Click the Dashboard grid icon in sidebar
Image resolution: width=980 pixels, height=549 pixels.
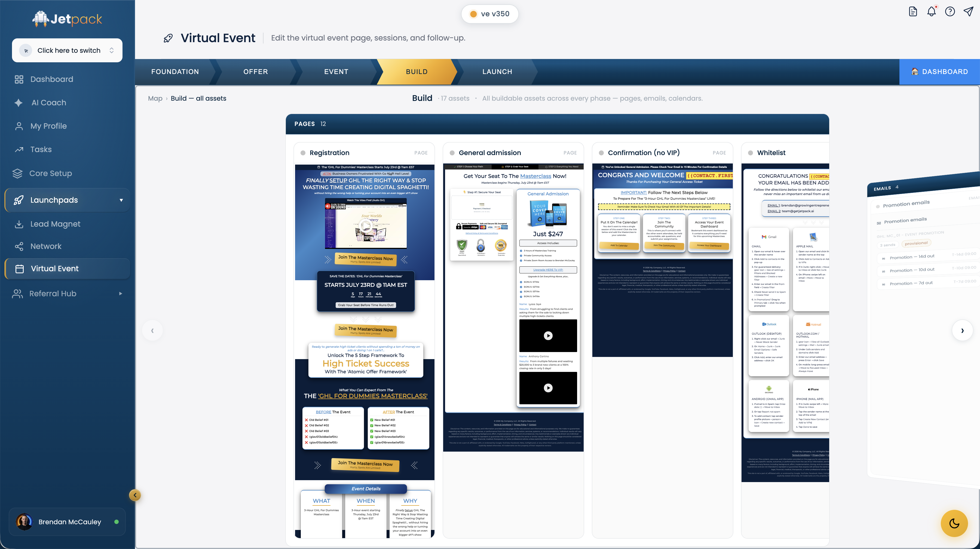pyautogui.click(x=19, y=79)
